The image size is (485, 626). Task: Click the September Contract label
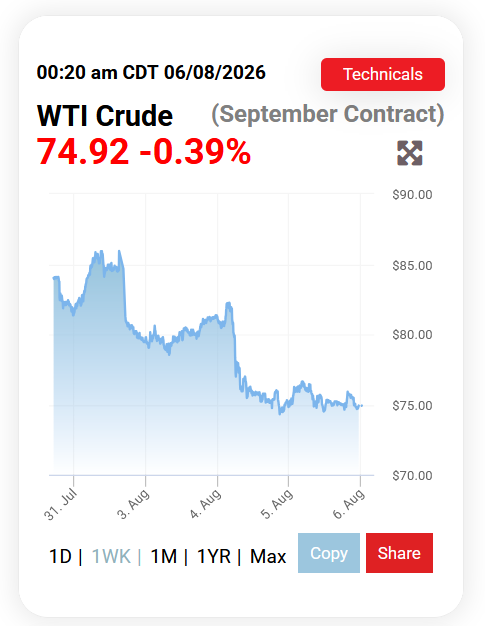[328, 114]
